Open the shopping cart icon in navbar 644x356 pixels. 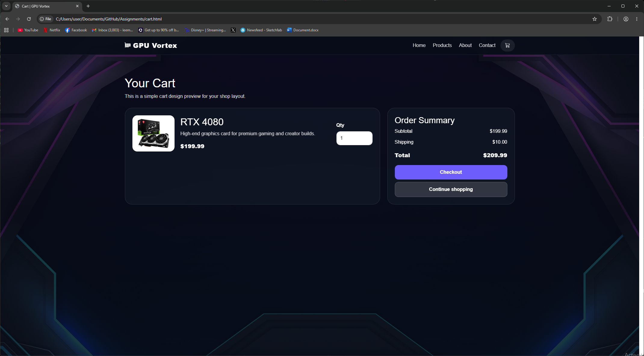click(x=507, y=45)
